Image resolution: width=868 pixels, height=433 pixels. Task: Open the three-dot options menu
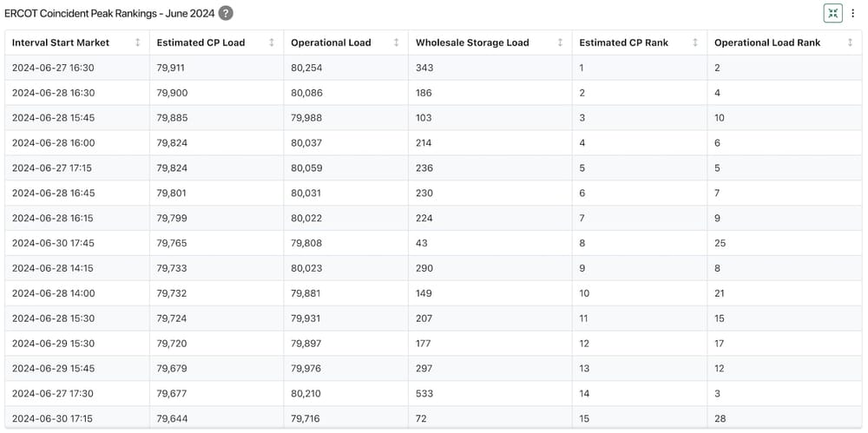853,13
